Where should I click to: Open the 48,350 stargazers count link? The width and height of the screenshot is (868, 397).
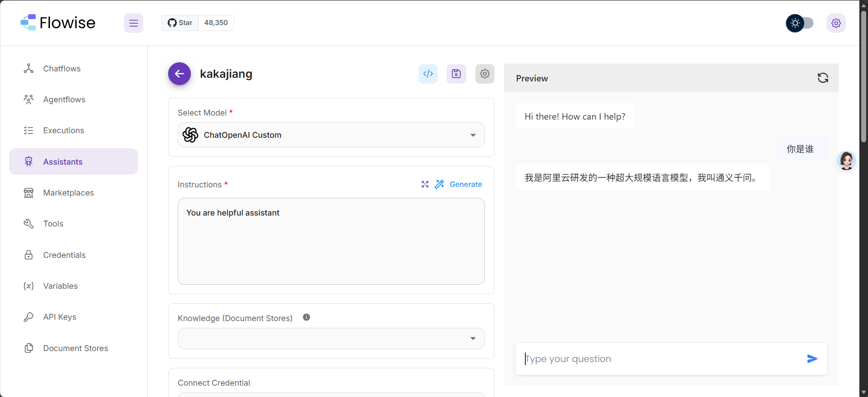tap(216, 23)
